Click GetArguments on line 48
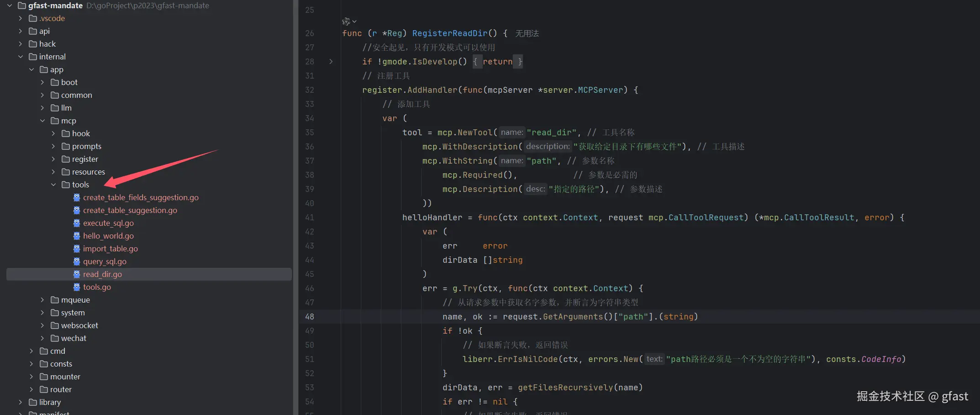The height and width of the screenshot is (415, 980). point(573,317)
